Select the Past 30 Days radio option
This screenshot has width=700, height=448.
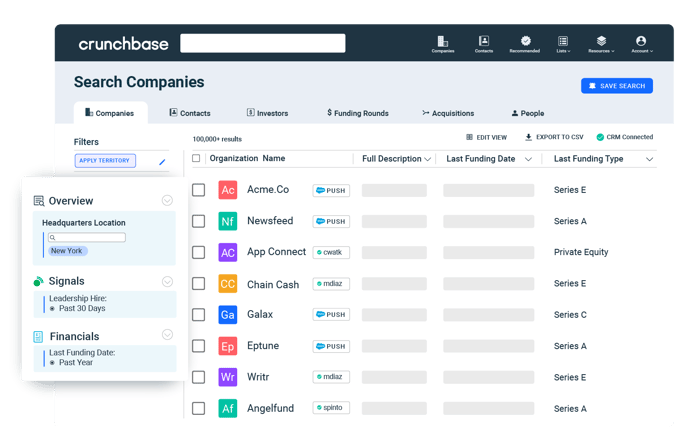[x=52, y=309]
